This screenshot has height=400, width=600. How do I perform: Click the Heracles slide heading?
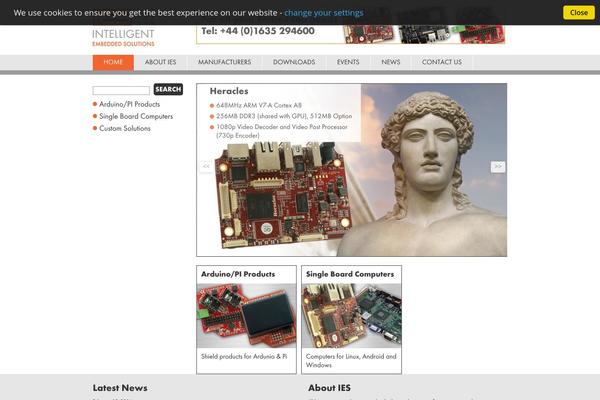(229, 91)
